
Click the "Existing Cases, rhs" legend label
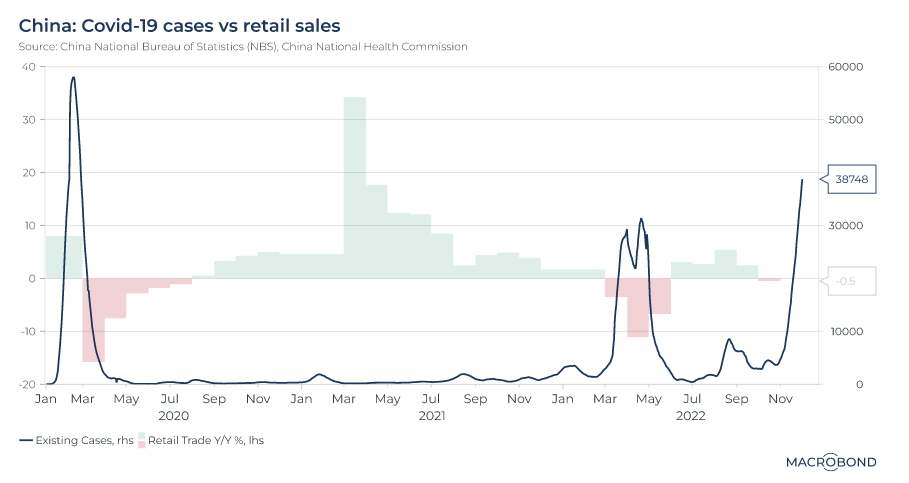point(85,441)
